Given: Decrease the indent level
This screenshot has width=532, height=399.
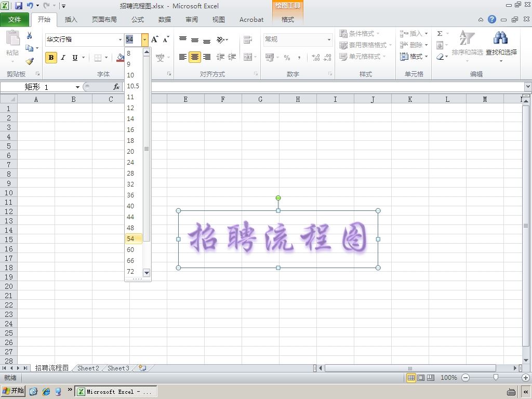Looking at the screenshot, I should point(220,57).
